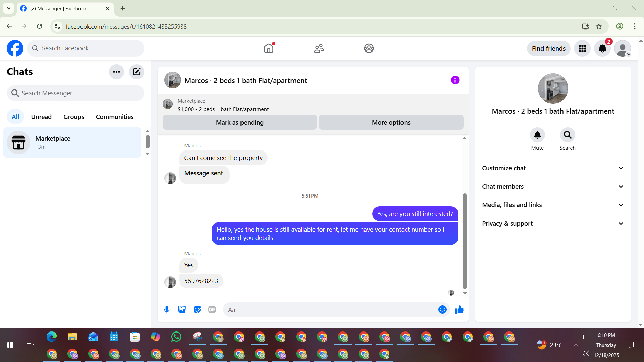View site information icon in address bar

point(57,26)
